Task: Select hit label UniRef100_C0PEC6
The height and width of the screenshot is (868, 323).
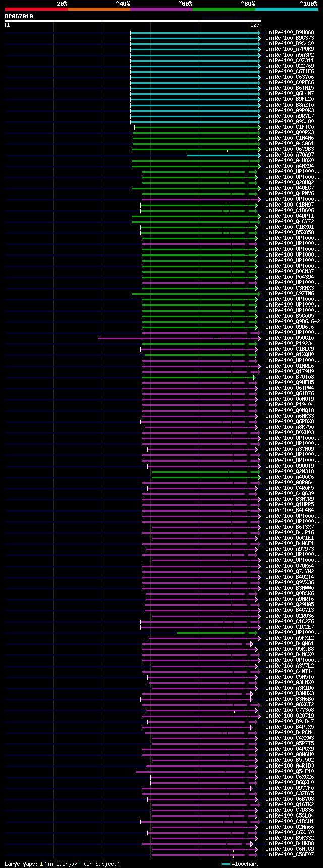Action: click(290, 82)
